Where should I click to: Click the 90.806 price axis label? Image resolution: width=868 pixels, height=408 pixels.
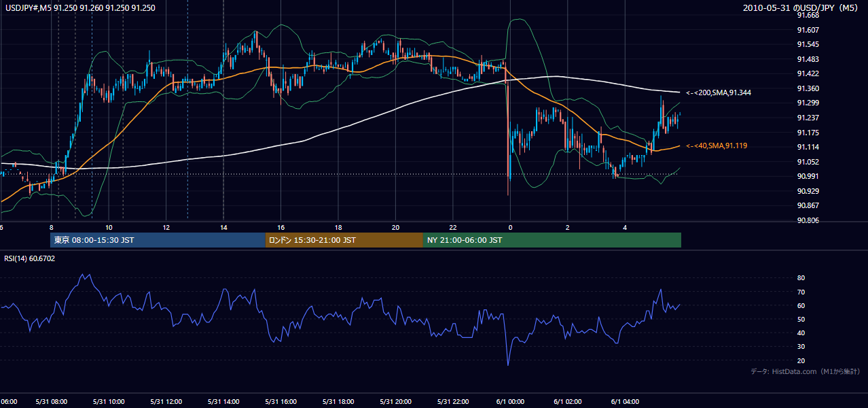(808, 220)
